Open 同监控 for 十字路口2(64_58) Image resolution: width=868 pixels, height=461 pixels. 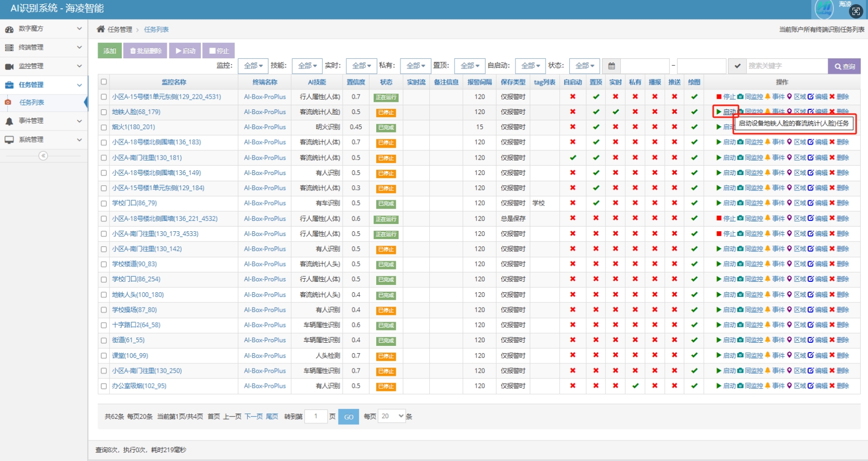750,325
